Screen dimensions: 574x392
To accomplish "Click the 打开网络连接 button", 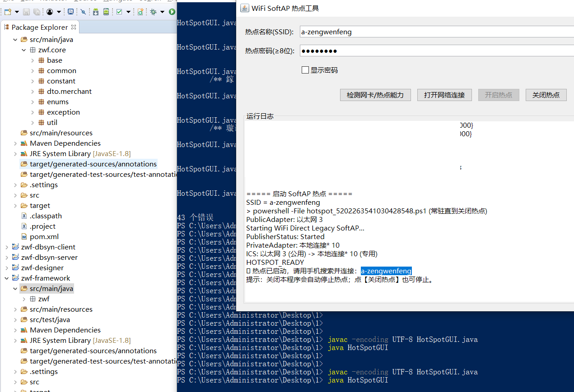I will [444, 95].
